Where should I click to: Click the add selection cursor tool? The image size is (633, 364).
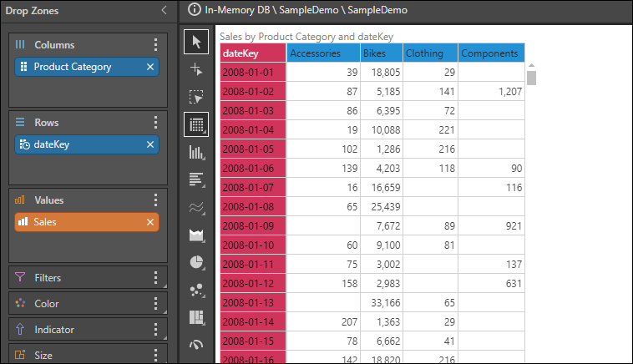(197, 69)
